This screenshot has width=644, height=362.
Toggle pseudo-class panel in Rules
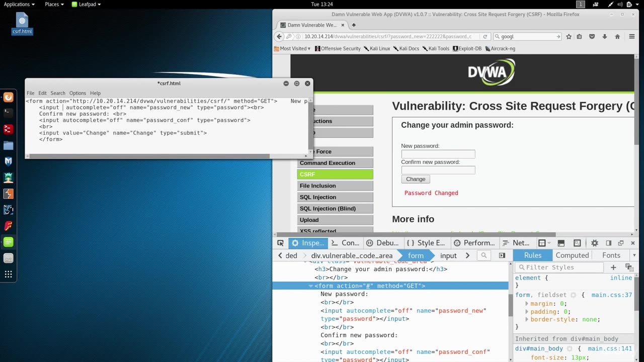point(629,267)
